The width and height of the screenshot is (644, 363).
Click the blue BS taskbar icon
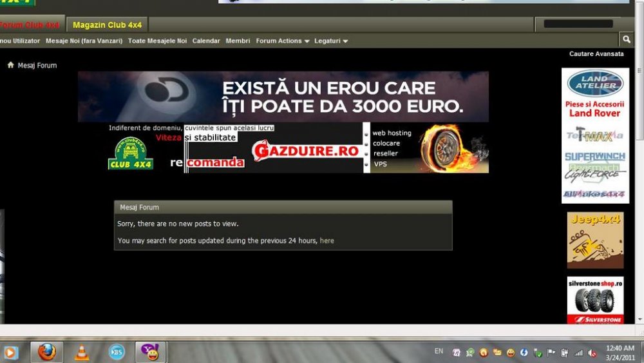pos(117,352)
